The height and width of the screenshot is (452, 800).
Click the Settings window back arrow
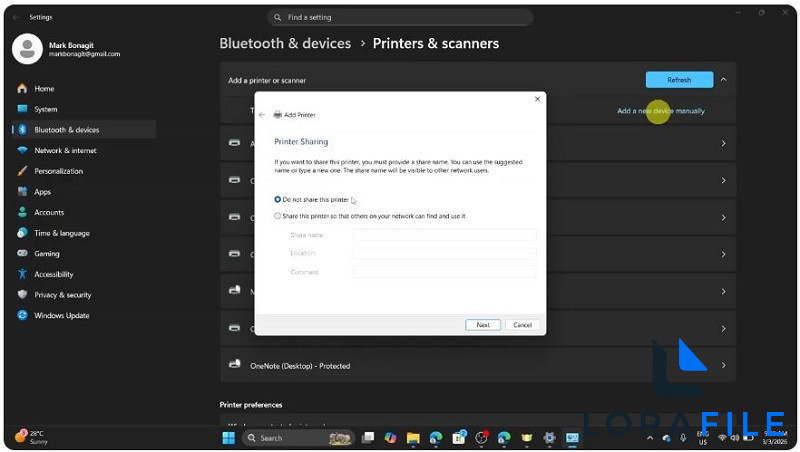(x=16, y=17)
